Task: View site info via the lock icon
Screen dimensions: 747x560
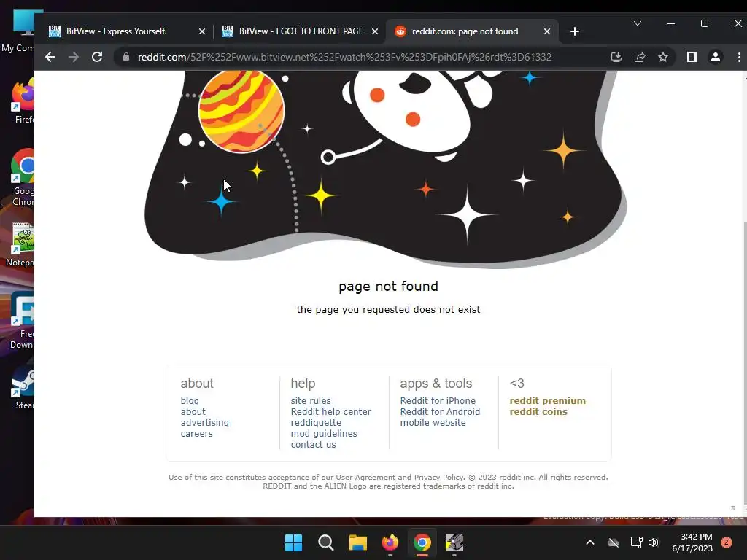Action: pyautogui.click(x=125, y=57)
